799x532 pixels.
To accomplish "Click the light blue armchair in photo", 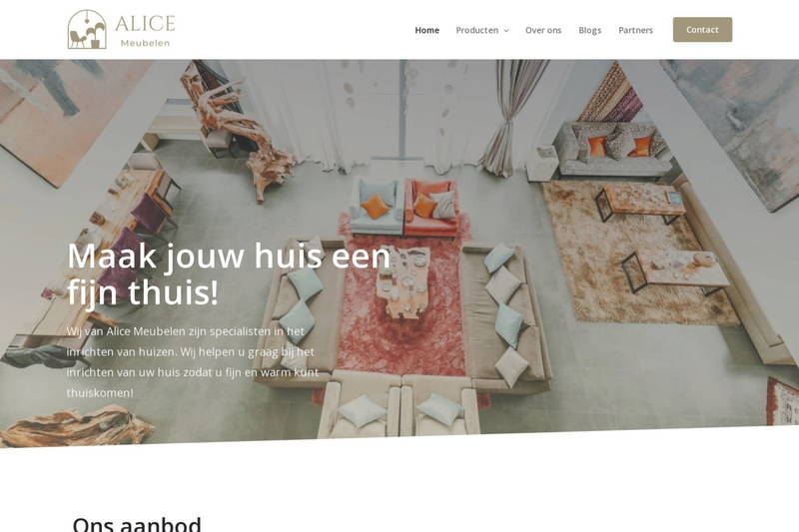I will (378, 207).
